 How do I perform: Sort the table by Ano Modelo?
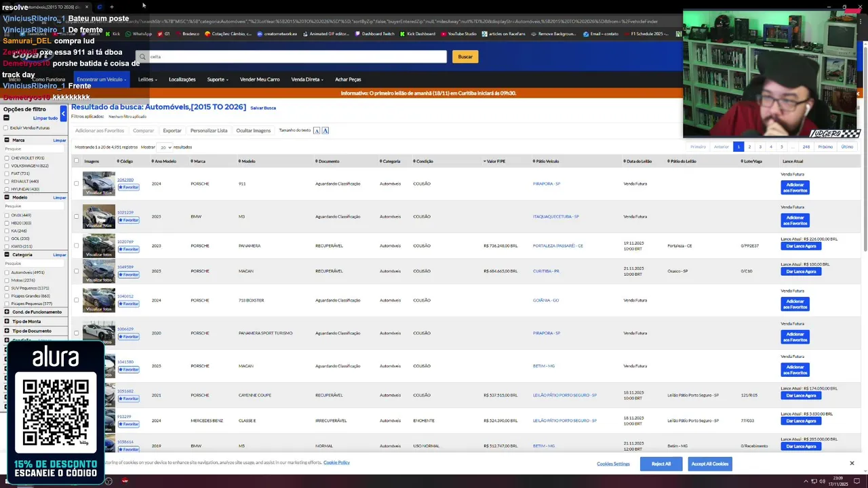163,161
